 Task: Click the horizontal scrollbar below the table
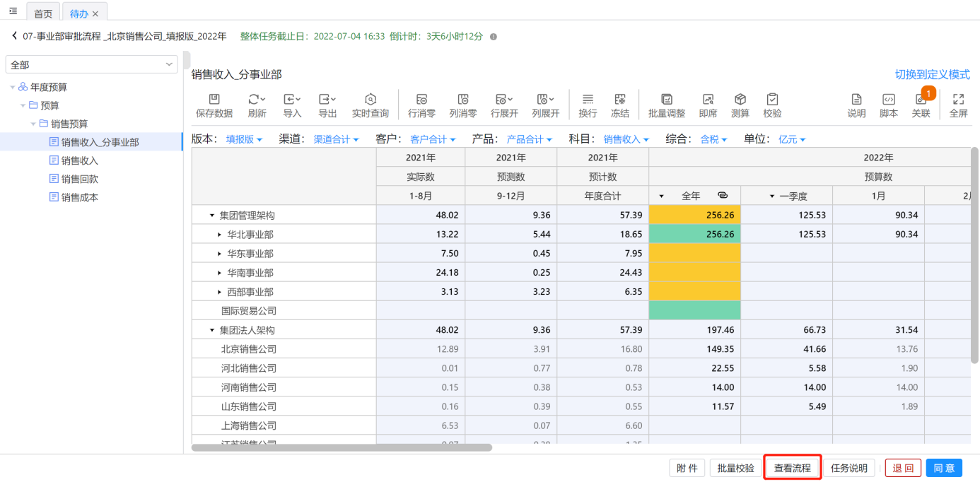342,447
